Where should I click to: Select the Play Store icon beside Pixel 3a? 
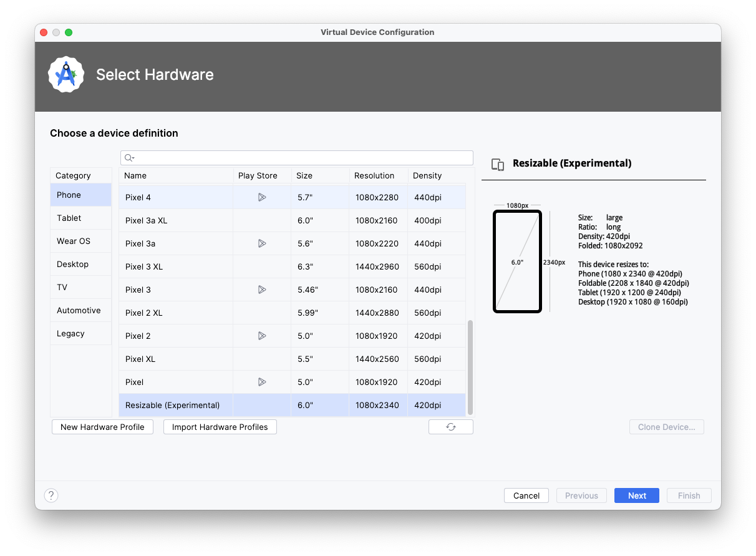point(262,243)
